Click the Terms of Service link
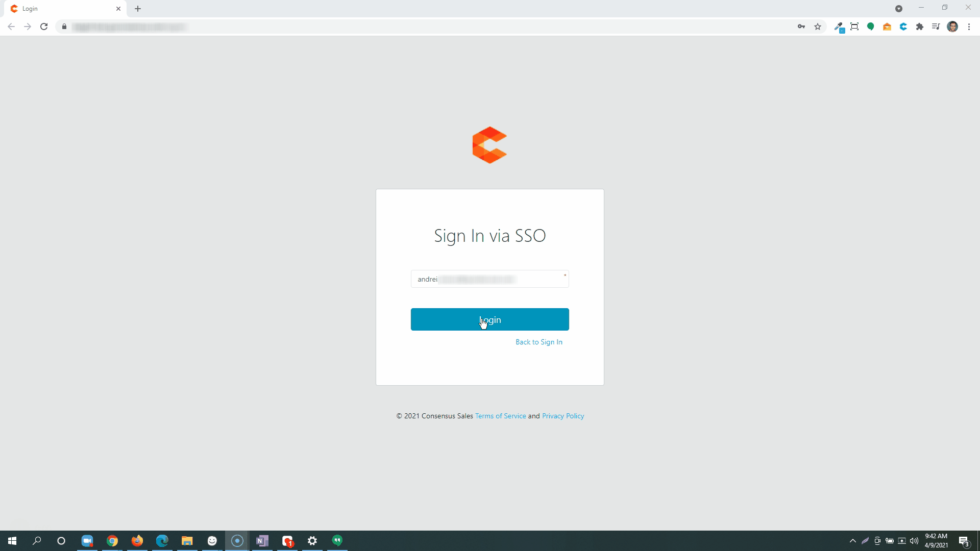980x551 pixels. coord(500,416)
